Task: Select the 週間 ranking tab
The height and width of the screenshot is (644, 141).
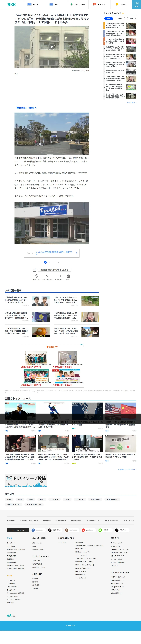Action: tap(131, 18)
